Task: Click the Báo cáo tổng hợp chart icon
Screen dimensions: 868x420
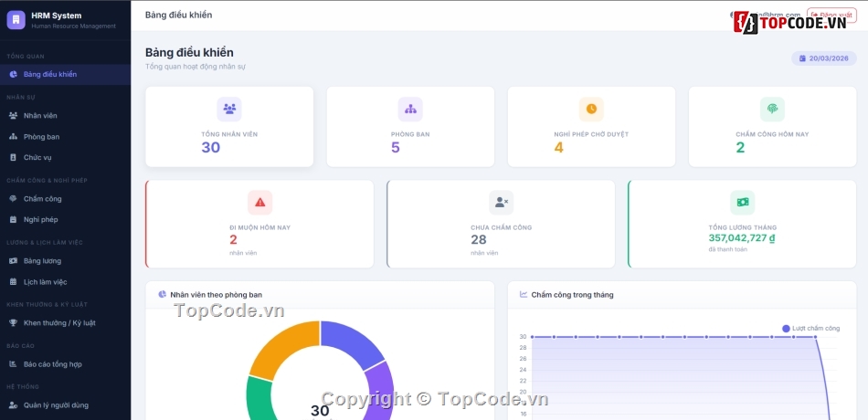Action: coord(14,364)
